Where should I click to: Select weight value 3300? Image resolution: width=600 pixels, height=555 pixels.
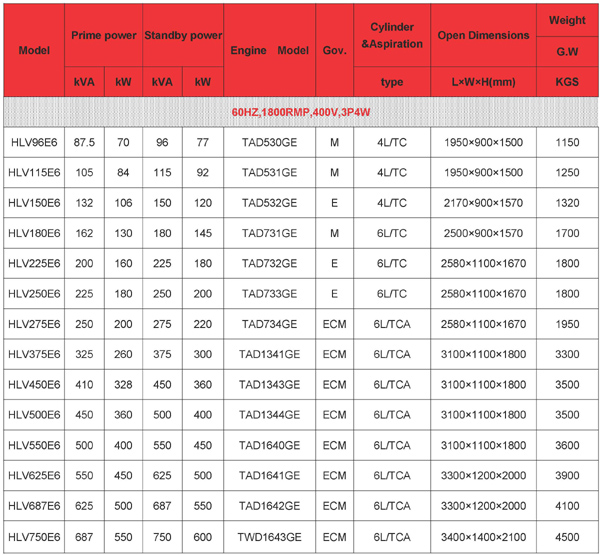[567, 354]
